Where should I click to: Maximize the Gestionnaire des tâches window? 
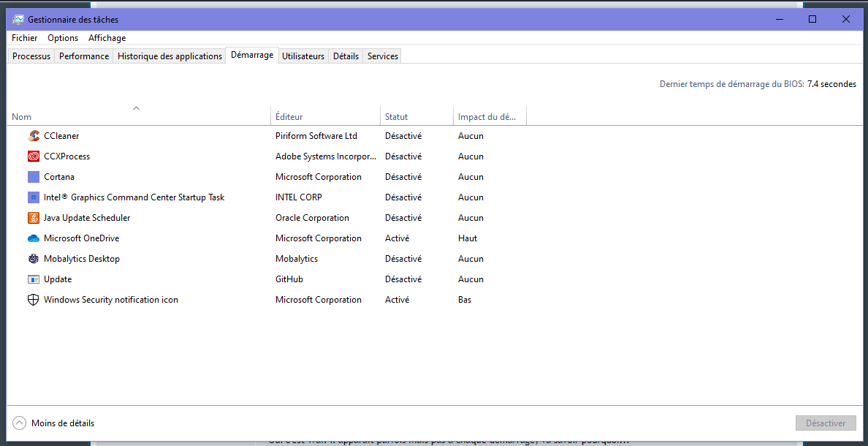812,20
